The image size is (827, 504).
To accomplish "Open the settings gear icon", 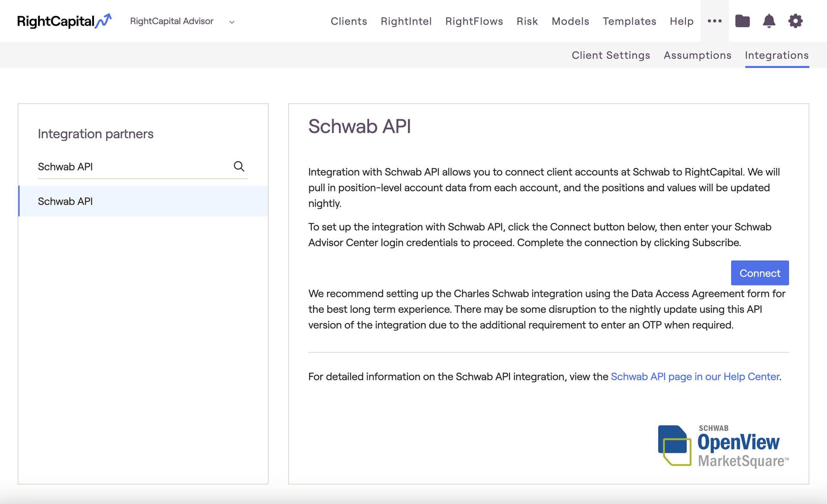I will pyautogui.click(x=795, y=21).
